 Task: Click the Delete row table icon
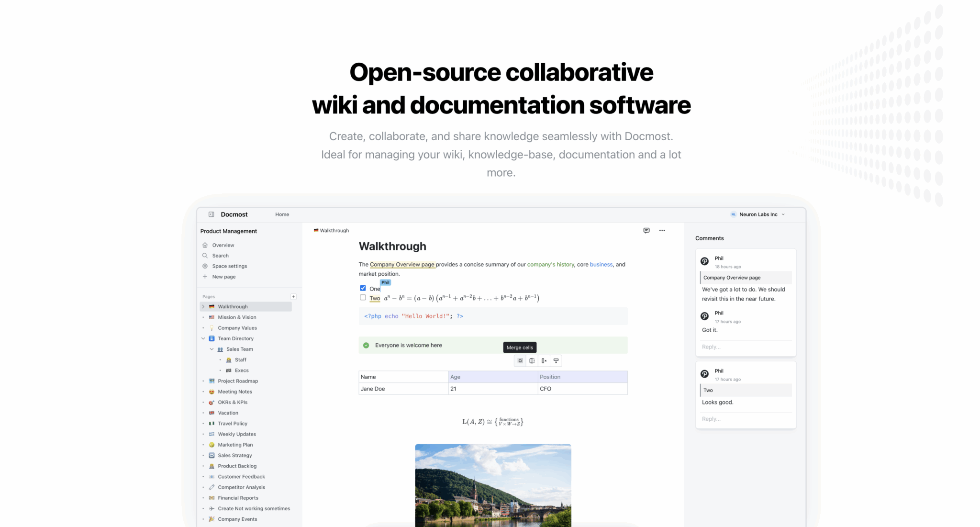(x=556, y=361)
